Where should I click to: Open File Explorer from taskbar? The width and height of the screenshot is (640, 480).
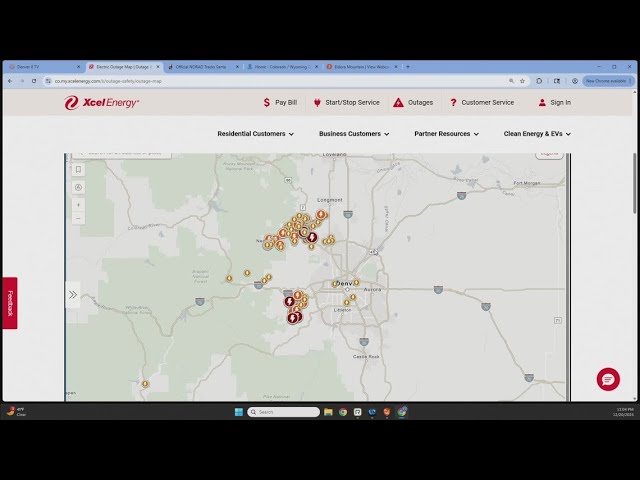point(328,412)
